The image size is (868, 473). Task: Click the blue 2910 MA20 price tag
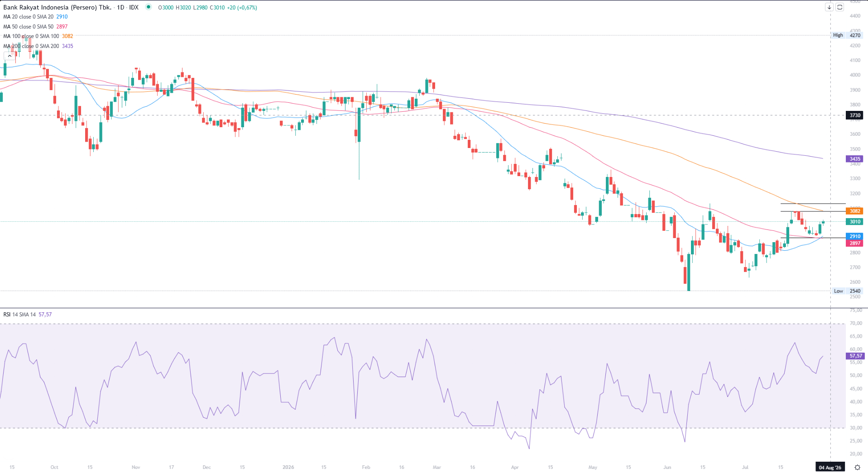[855, 236]
